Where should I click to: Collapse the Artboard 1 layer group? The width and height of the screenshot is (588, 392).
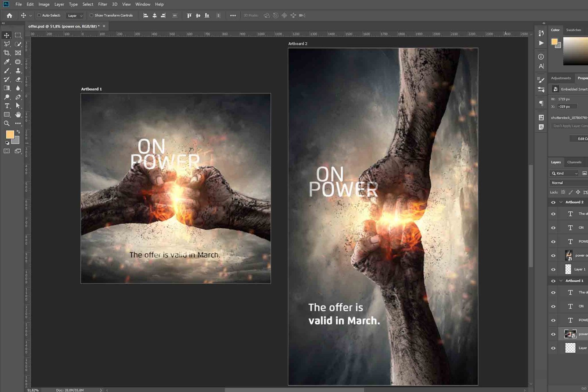pyautogui.click(x=561, y=281)
